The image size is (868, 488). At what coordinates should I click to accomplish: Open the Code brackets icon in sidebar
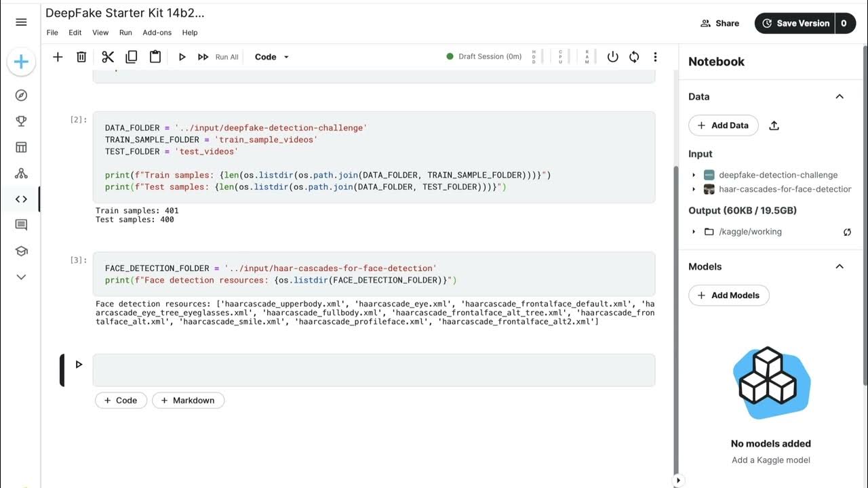21,199
